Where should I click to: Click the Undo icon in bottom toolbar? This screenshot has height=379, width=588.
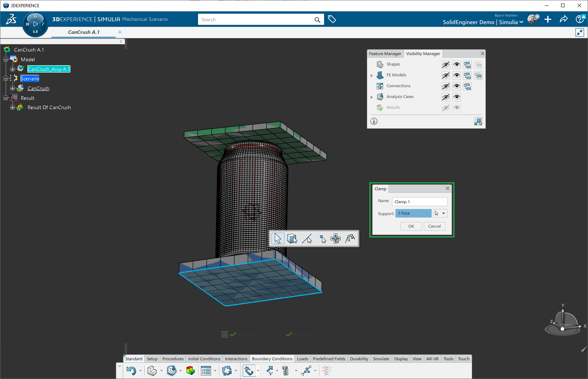[131, 370]
